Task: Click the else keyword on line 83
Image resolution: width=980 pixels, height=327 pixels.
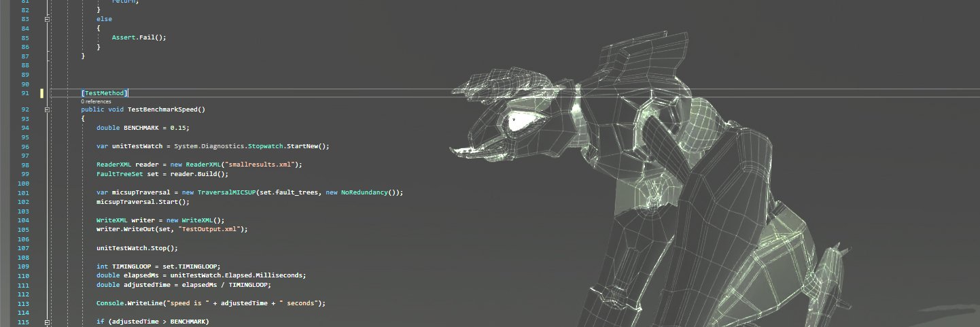Action: 104,19
